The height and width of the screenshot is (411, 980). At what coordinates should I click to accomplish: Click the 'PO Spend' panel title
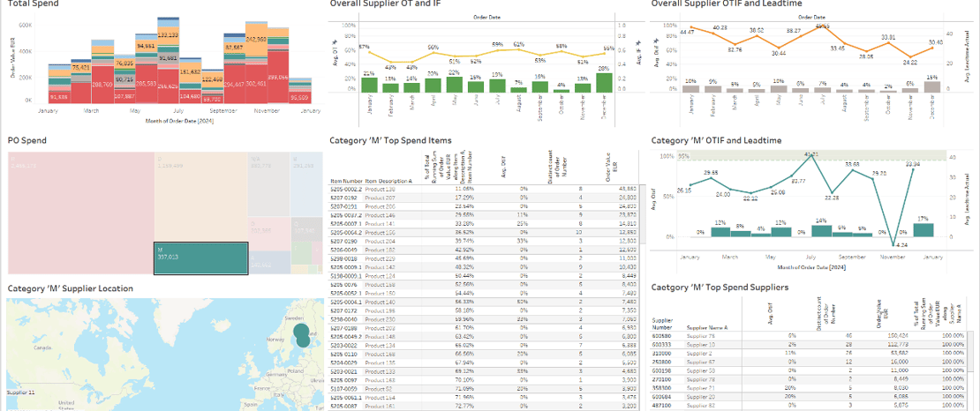[x=26, y=140]
